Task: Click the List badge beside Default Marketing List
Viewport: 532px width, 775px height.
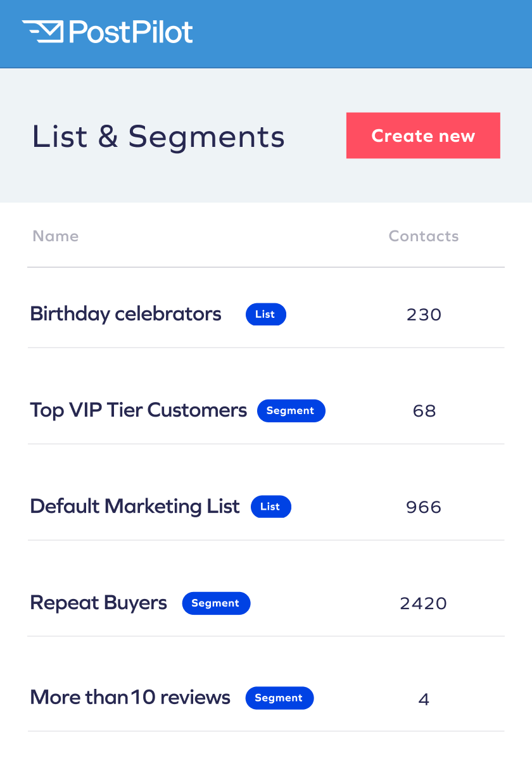Action: [x=270, y=507]
